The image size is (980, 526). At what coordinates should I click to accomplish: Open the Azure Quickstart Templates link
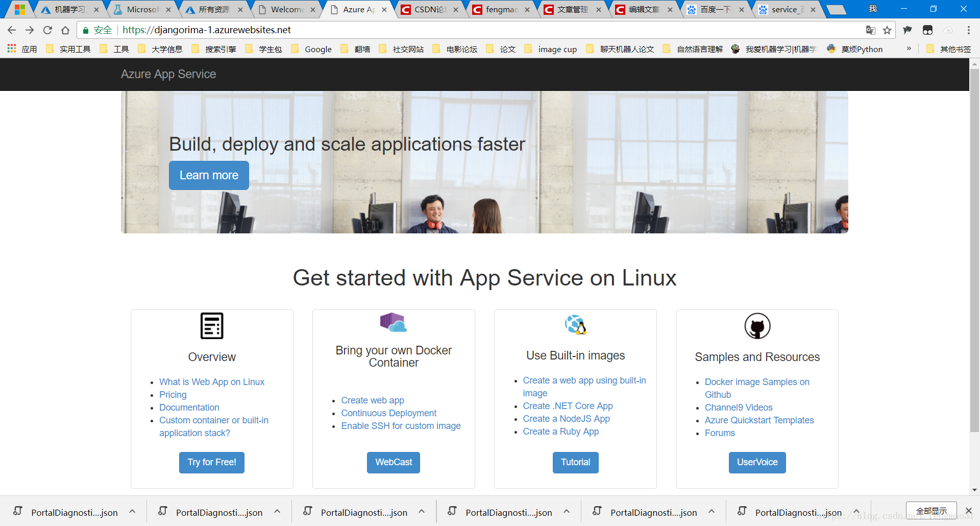point(759,420)
